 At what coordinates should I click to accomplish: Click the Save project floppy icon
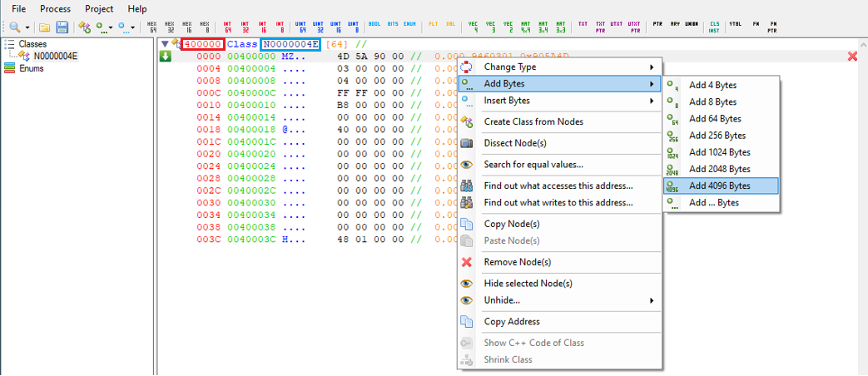pos(62,27)
